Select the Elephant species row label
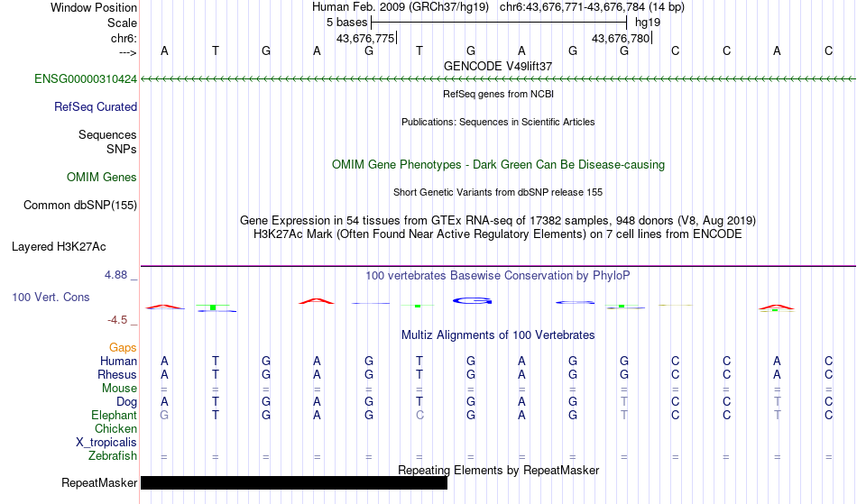 pos(114,416)
